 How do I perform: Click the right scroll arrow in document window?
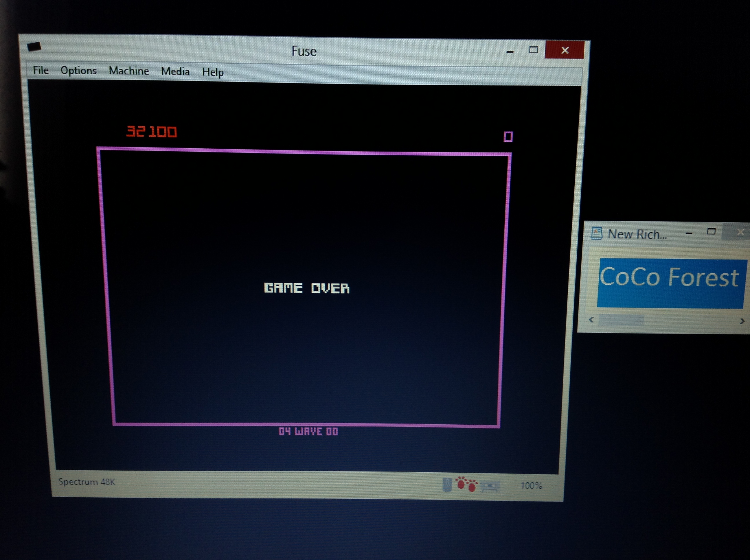tap(742, 321)
